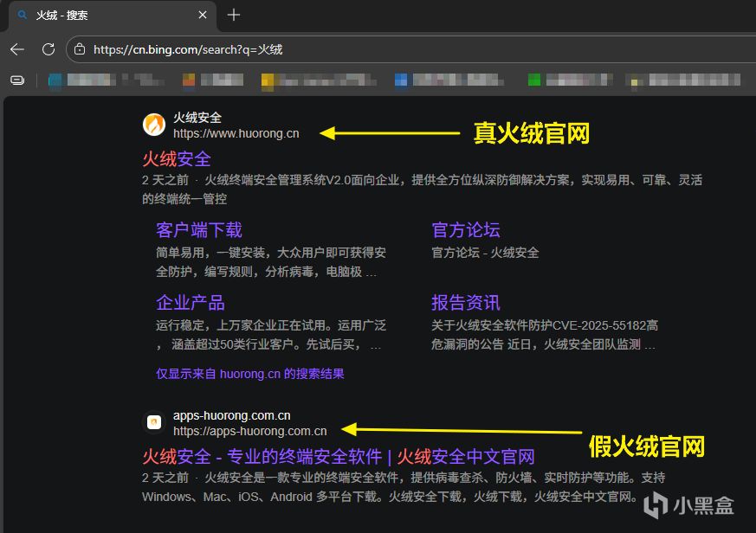Open the 客户端下载 sitelink

(x=198, y=230)
